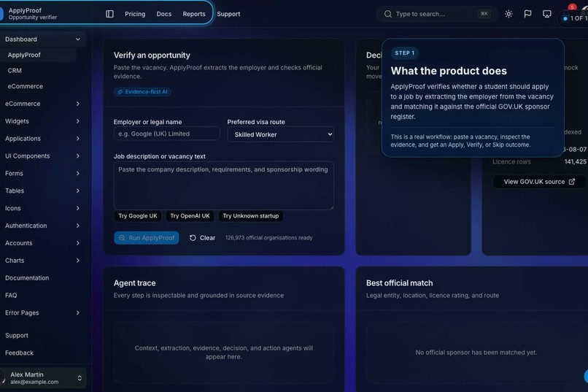This screenshot has height=392, width=588.
Task: Open the Support item in top navigation
Action: click(x=228, y=14)
